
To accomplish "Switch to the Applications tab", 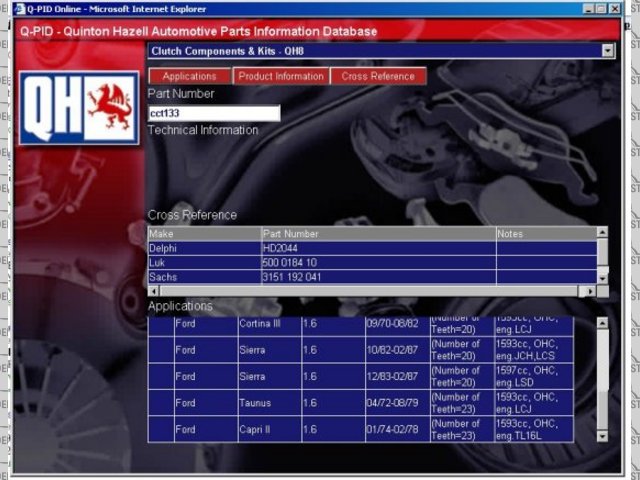I will 189,76.
